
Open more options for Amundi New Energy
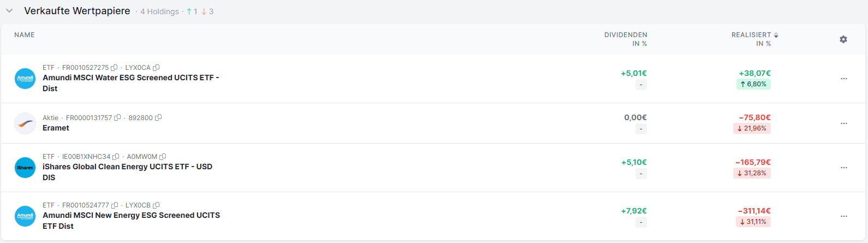click(844, 216)
